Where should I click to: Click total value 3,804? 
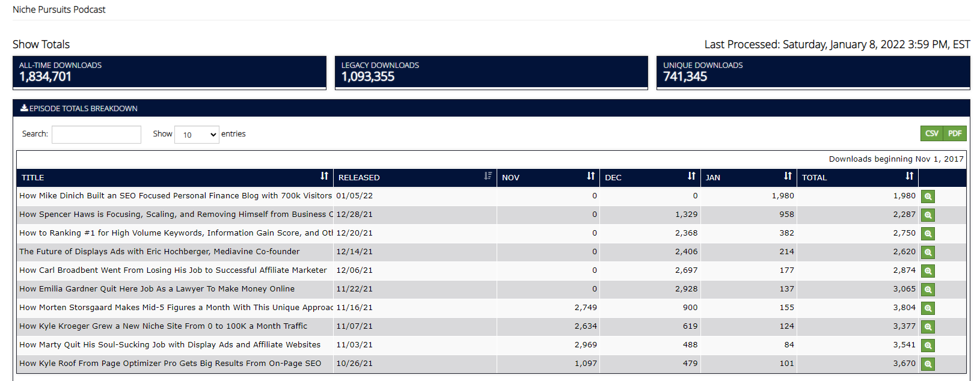(x=904, y=307)
